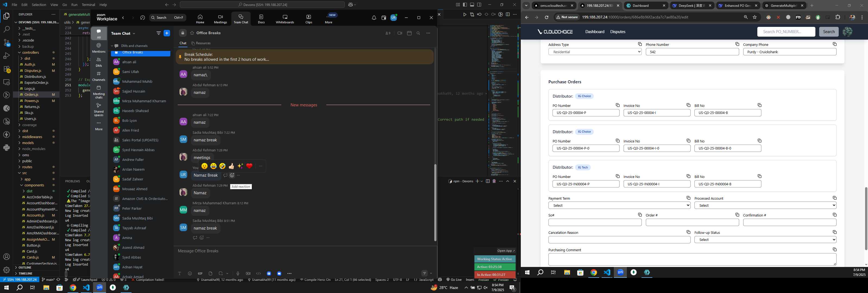The height and width of the screenshot is (293, 868).
Task: Start a video meeting with Office Breaks
Action: (x=400, y=33)
